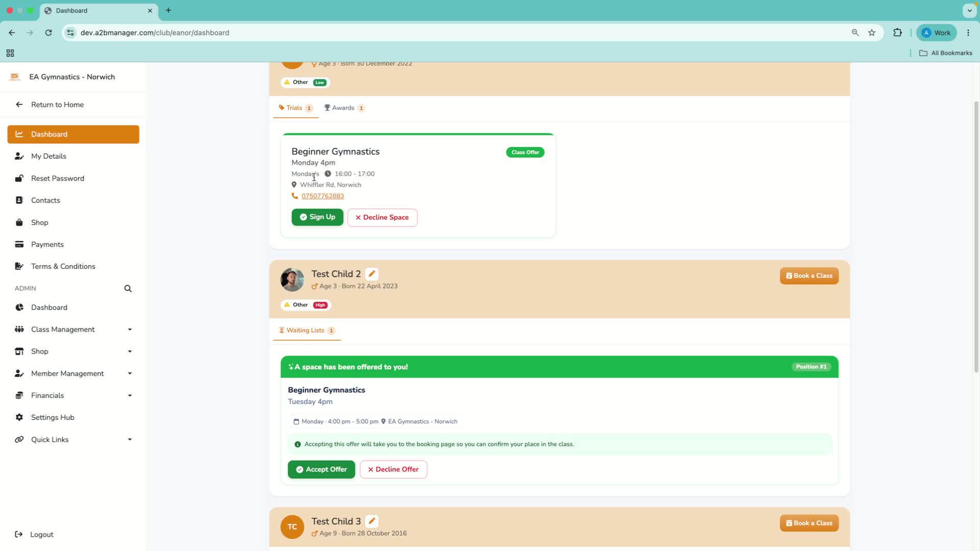
Task: Open the apps grid icon in bookmarks bar
Action: point(10,53)
